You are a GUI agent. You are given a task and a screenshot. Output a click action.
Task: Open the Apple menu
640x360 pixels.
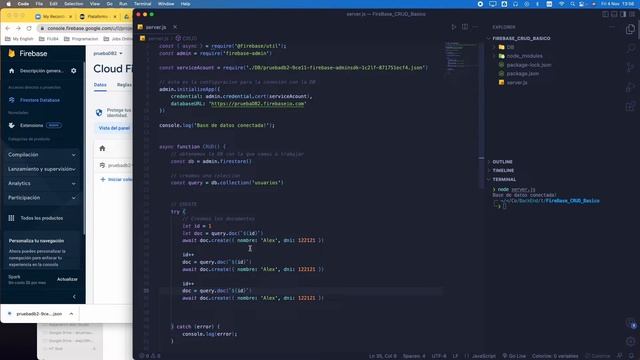coord(8,4)
